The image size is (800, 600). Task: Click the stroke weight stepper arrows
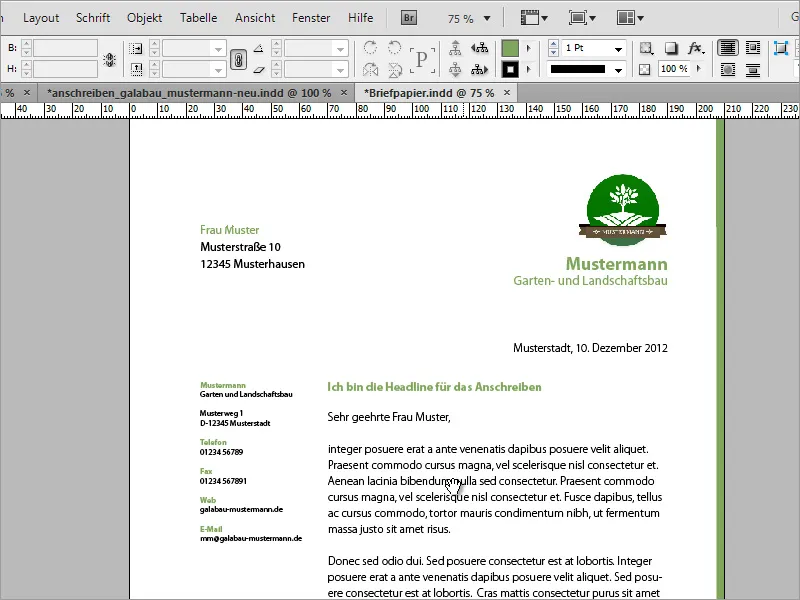pos(554,48)
